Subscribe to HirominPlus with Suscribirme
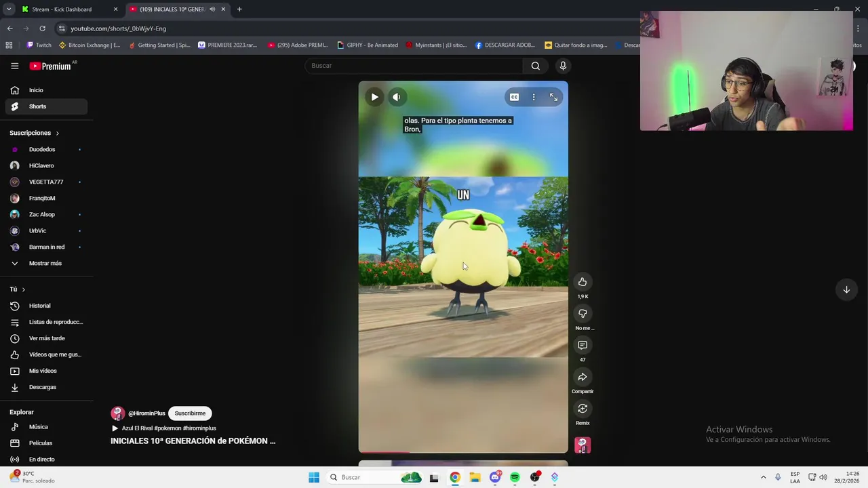 point(190,413)
